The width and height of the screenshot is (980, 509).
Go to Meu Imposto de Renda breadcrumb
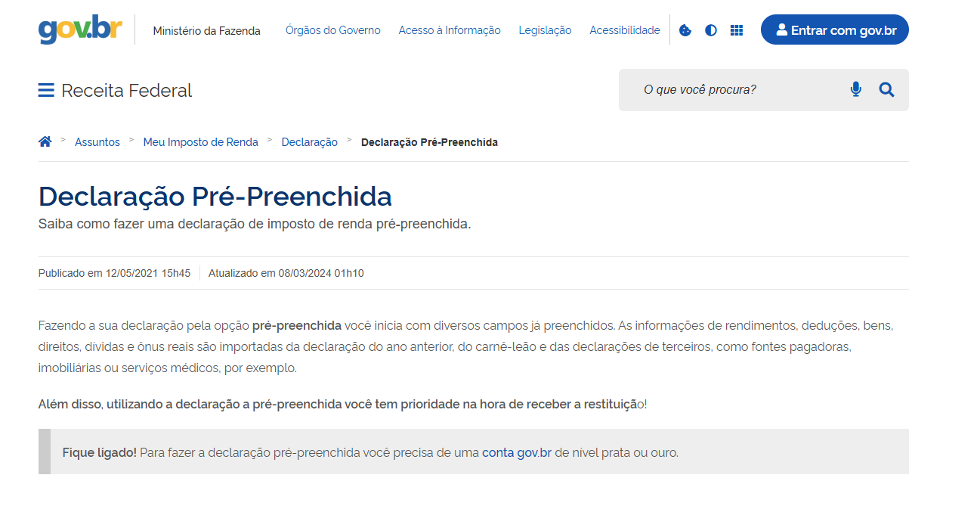tap(200, 142)
